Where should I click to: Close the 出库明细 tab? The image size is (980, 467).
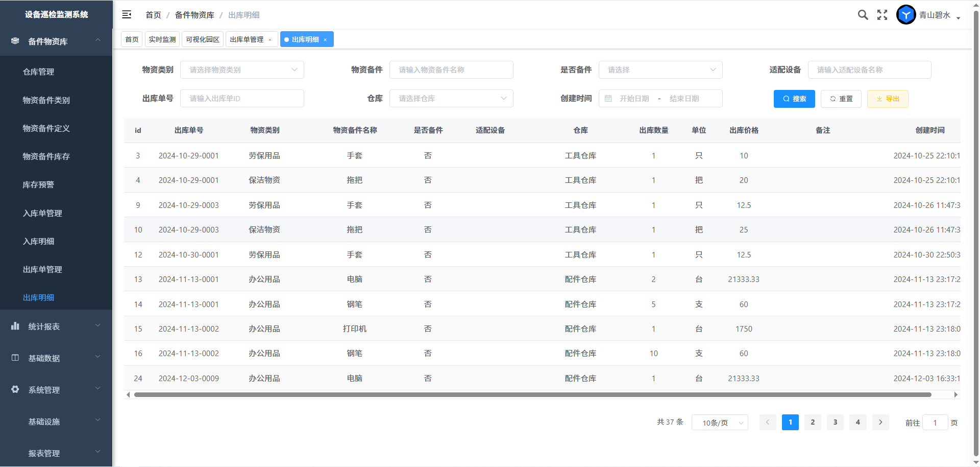click(x=325, y=40)
